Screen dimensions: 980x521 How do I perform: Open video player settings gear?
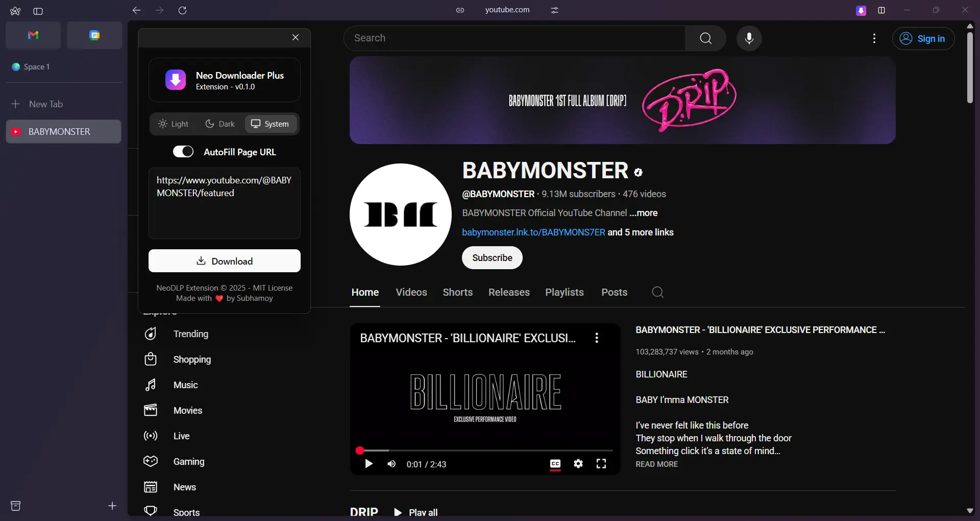[x=578, y=464]
